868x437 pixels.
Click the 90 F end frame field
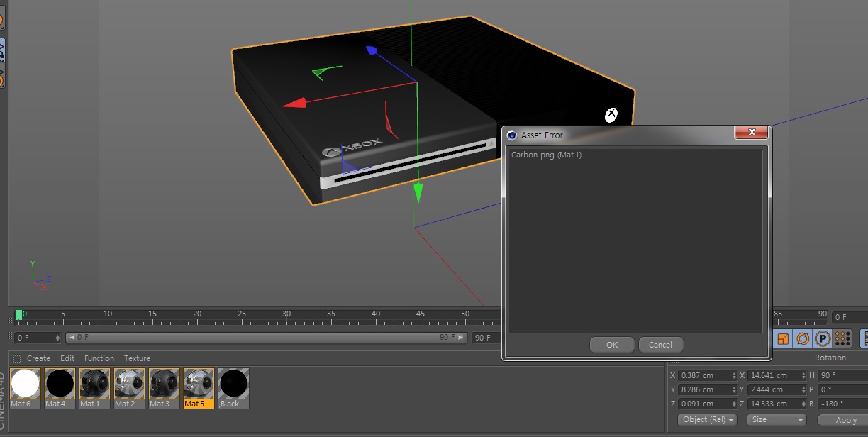coord(486,338)
